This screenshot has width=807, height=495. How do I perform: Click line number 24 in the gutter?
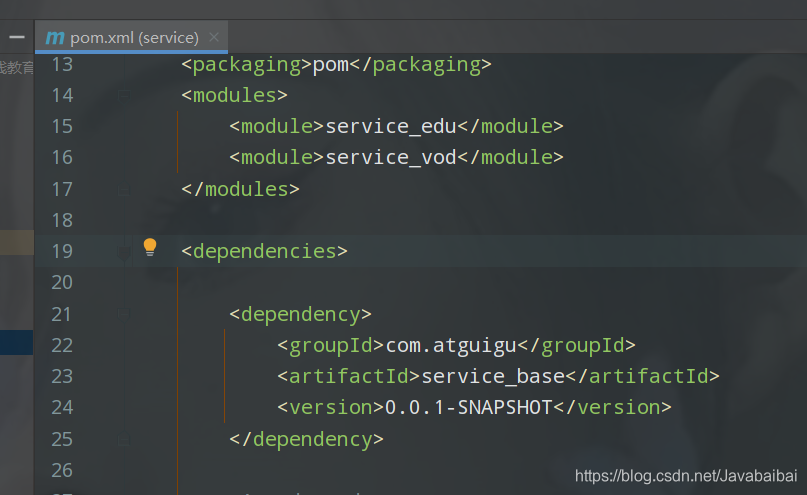click(x=62, y=408)
